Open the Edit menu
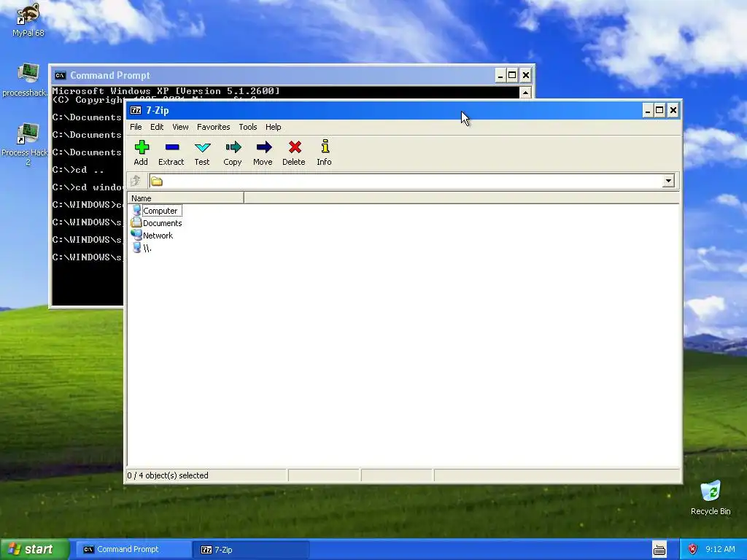The image size is (747, 560). 157,127
